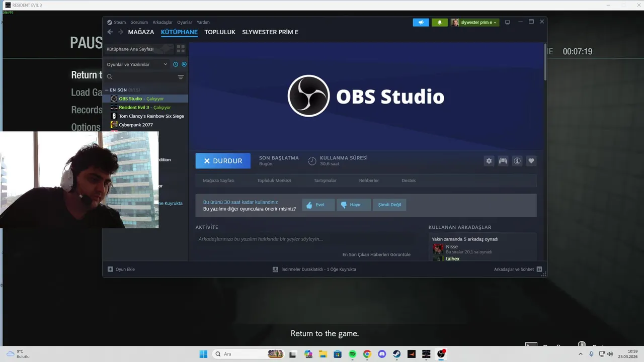Open Google Chrome from the taskbar
Viewport: 644px width, 362px height.
pos(367,354)
